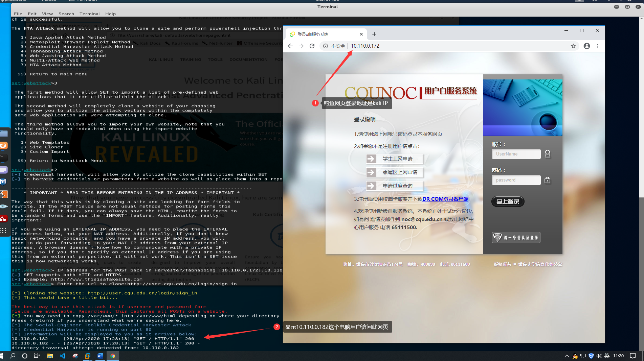Click the 11:20 taskbar clock

click(618, 356)
